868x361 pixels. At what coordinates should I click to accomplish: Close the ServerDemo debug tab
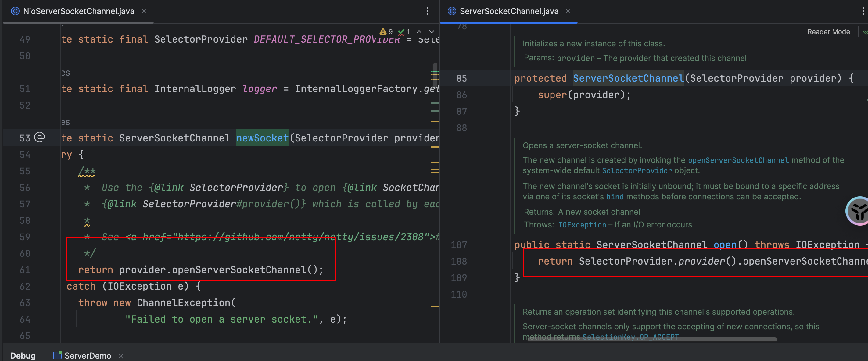point(121,356)
